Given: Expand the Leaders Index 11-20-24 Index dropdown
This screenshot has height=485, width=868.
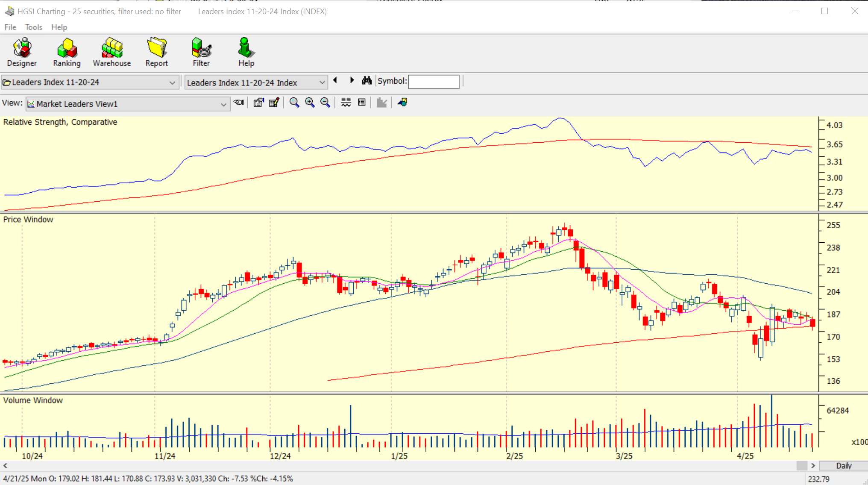Looking at the screenshot, I should point(322,82).
